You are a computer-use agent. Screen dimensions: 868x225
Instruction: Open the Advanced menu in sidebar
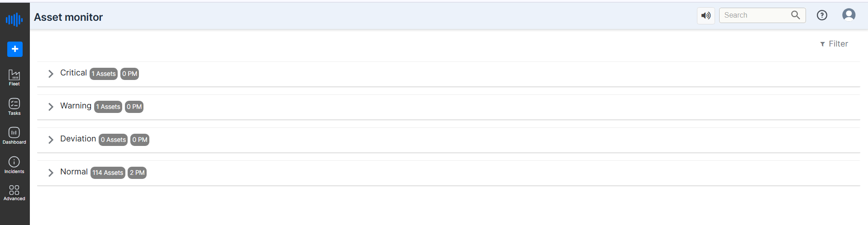click(x=14, y=193)
